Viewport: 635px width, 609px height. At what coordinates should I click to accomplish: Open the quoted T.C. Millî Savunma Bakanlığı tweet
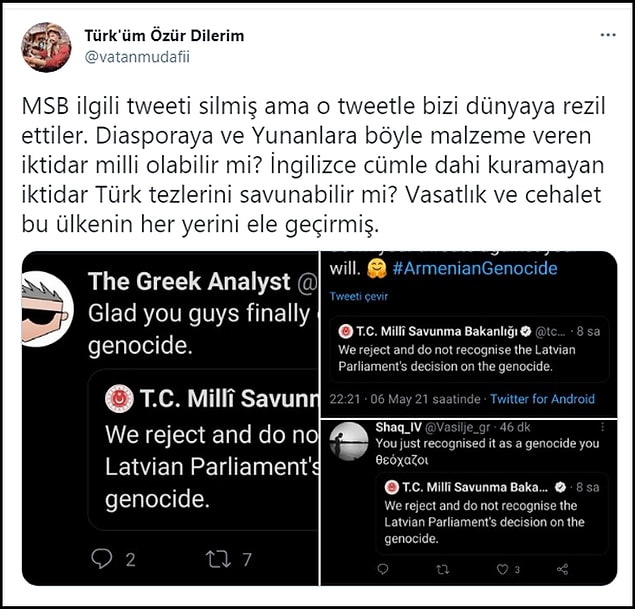point(469,349)
